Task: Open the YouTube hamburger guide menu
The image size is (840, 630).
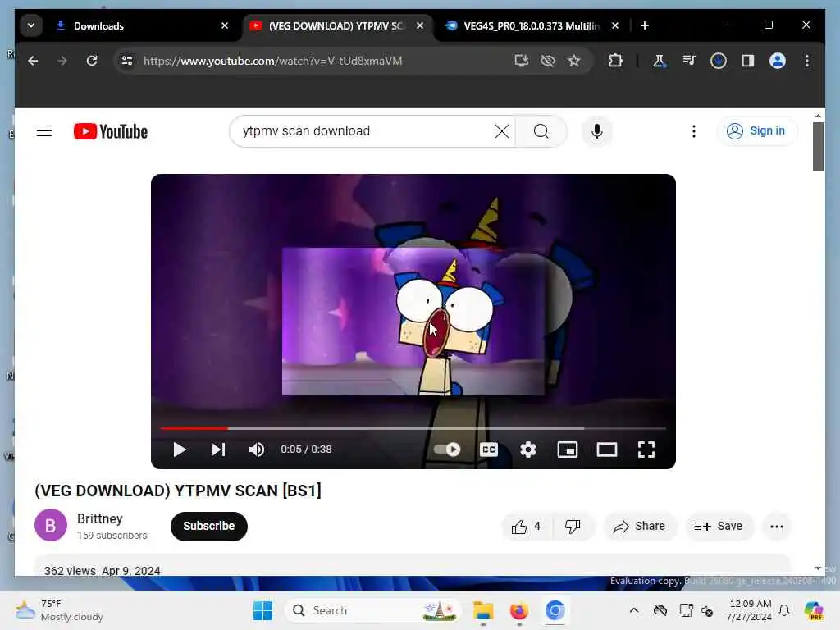Action: point(44,131)
